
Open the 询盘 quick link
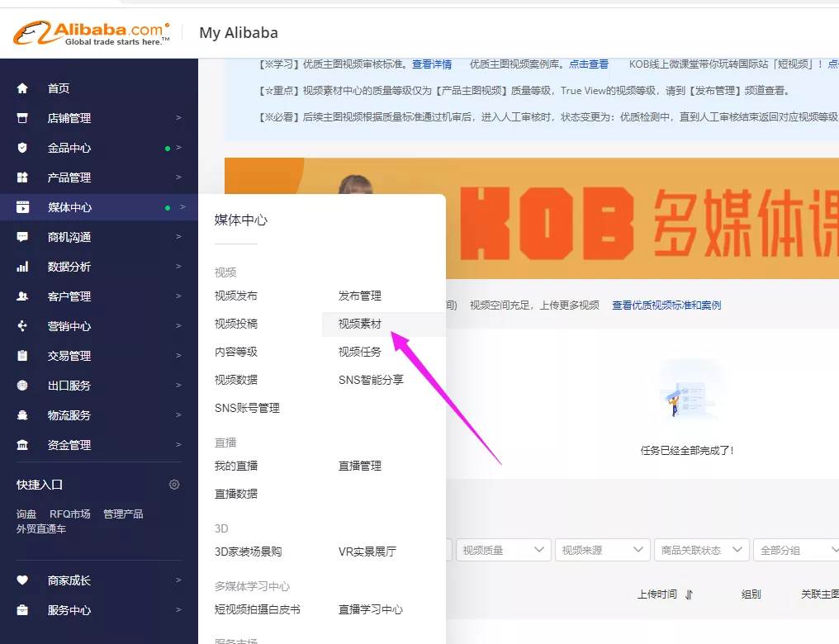click(26, 514)
